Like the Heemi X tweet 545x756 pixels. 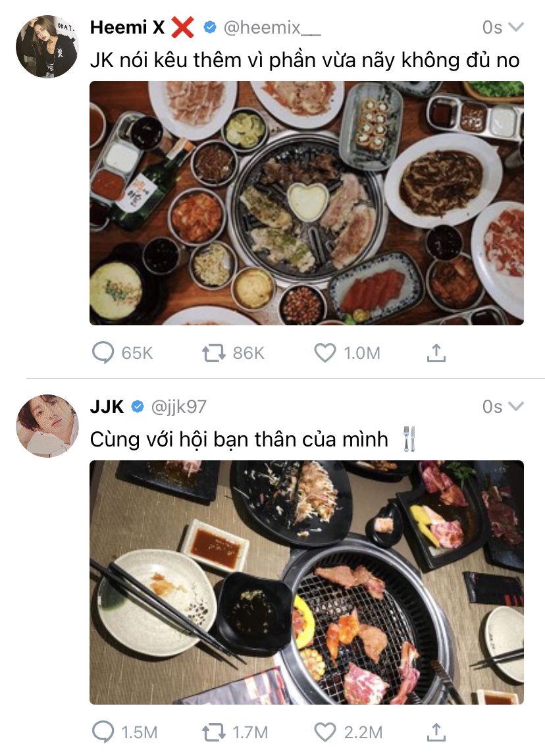324,352
